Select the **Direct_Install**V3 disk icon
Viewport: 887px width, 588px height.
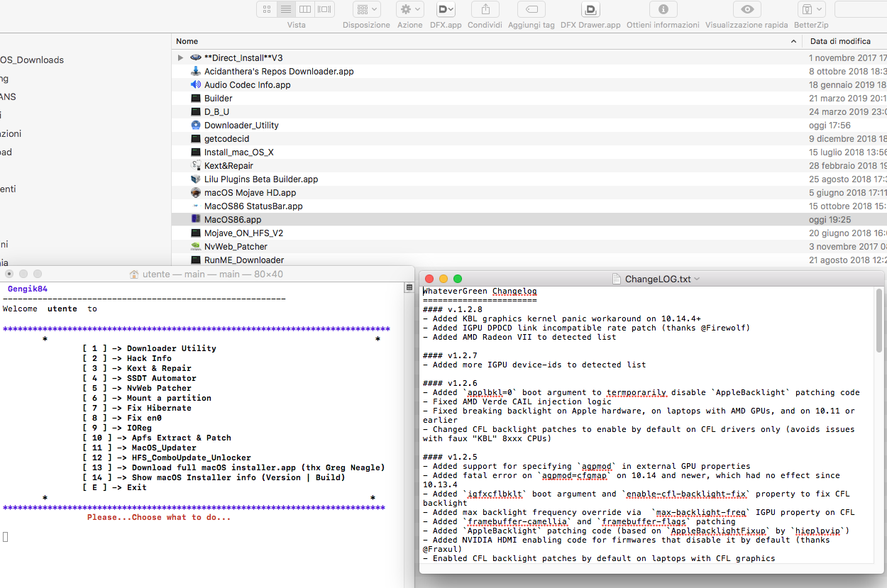(x=196, y=57)
